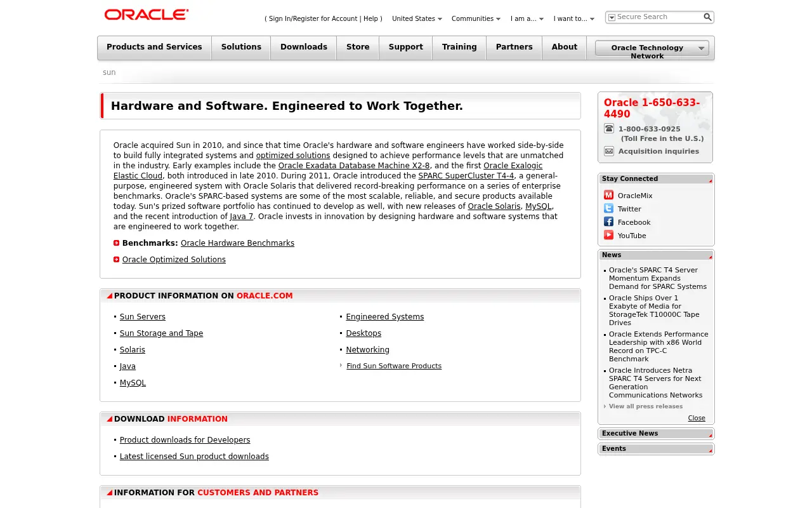
Task: Expand the Oracle Technology Network dropdown
Action: (652, 48)
